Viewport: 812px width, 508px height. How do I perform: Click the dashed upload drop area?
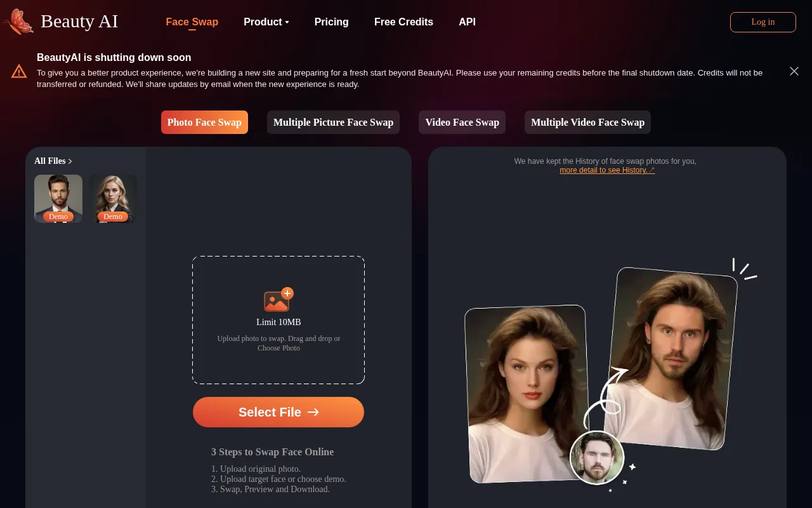click(x=278, y=320)
